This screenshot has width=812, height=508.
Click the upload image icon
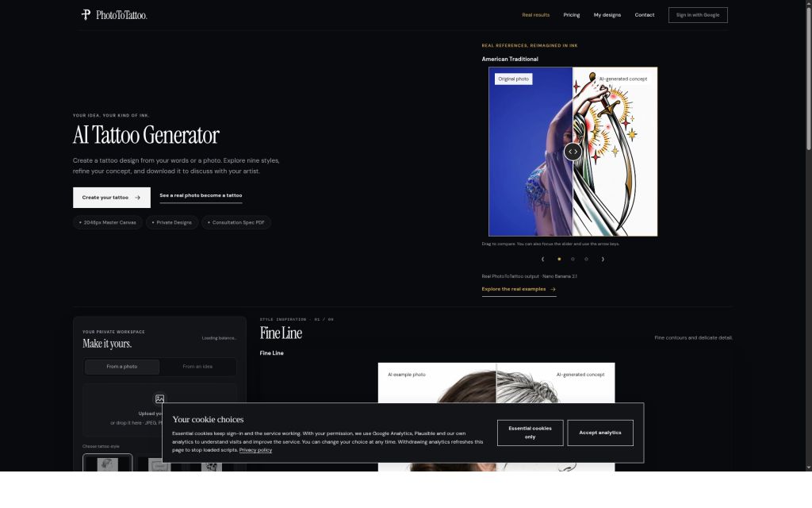(159, 398)
